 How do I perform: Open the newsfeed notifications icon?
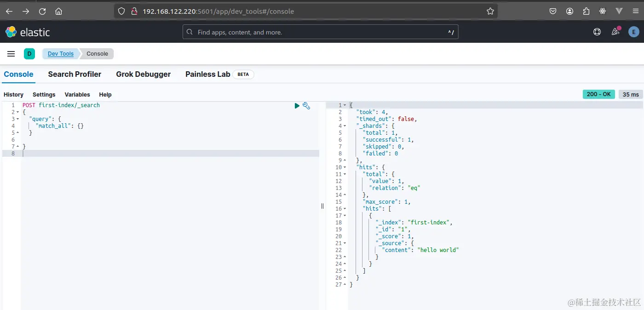click(x=615, y=32)
